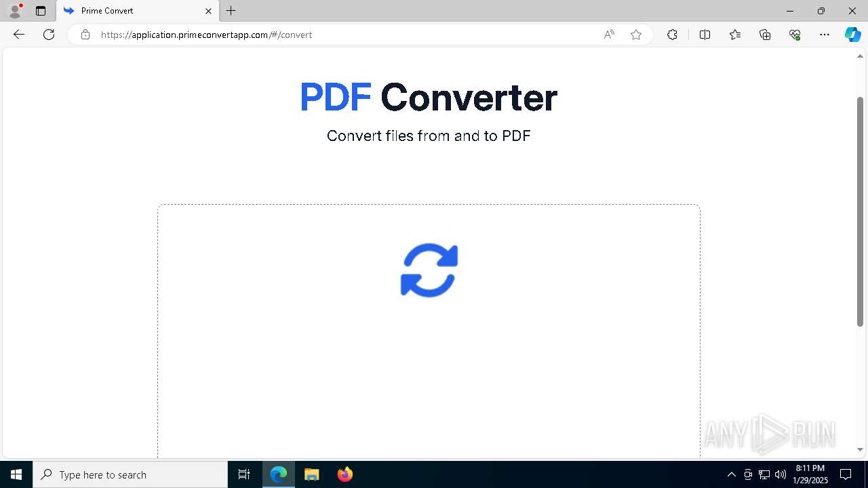Add this page to favorites star
Viewport: 868px width, 488px height.
pos(636,35)
